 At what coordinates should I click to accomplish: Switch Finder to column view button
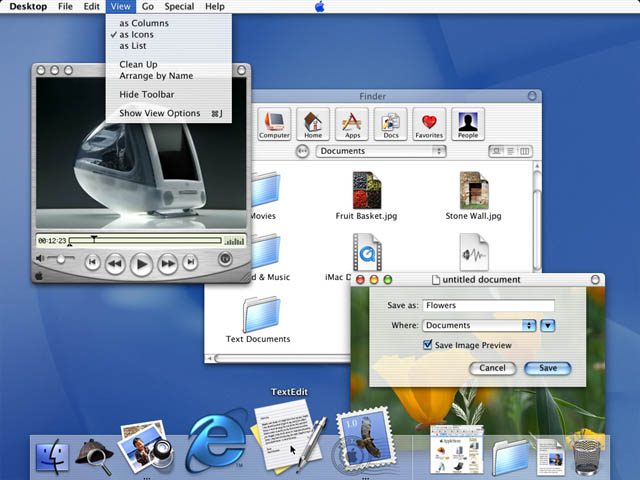(525, 151)
